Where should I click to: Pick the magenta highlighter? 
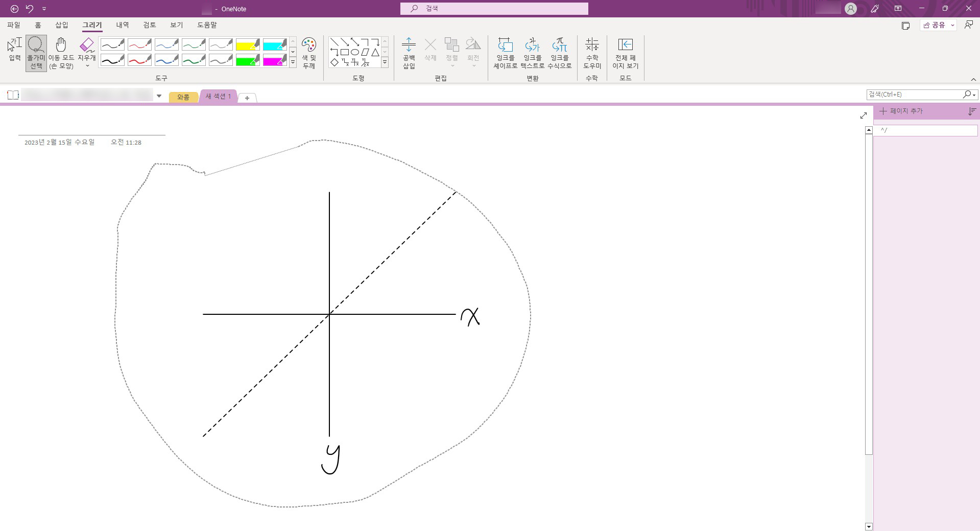pos(275,60)
